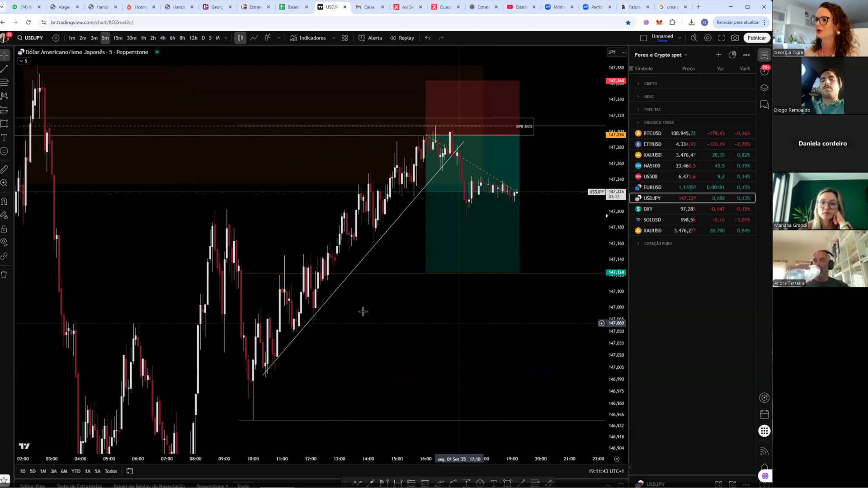Open the JPY currency dropdown

616,52
